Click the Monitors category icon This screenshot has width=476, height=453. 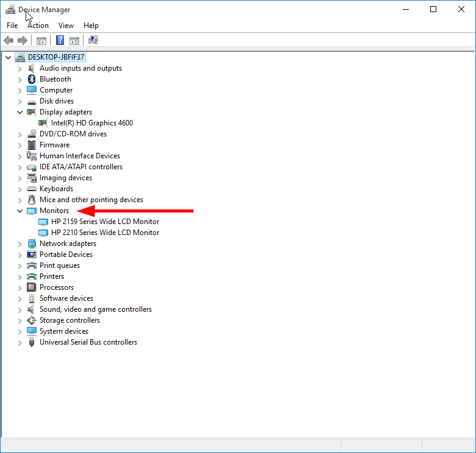32,211
